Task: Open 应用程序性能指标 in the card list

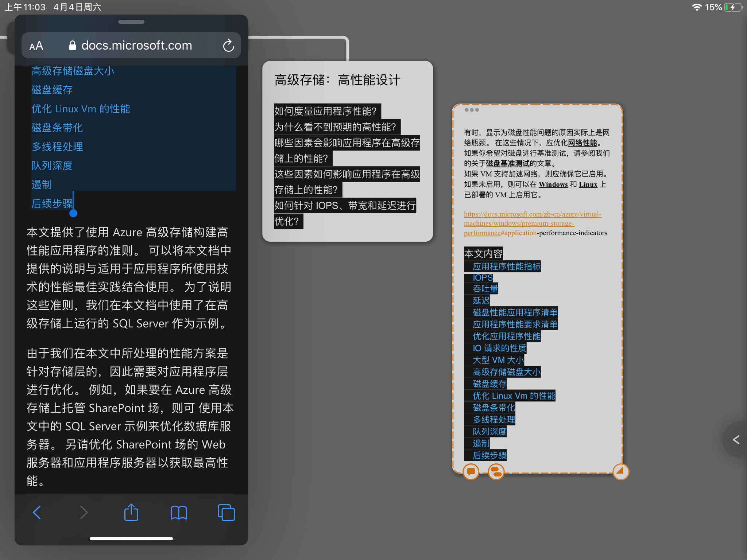Action: [507, 267]
